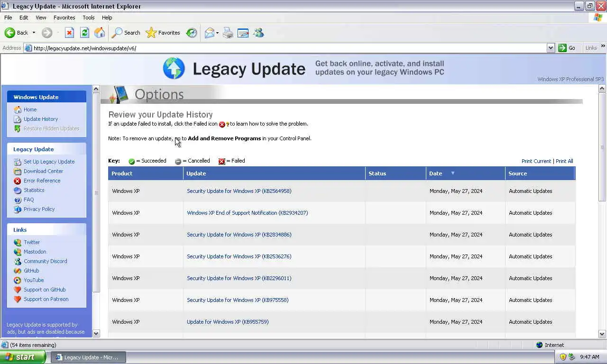Viewport: 607px width, 364px height.
Task: Stop loading with the red X toolbar icon
Action: pyautogui.click(x=69, y=33)
